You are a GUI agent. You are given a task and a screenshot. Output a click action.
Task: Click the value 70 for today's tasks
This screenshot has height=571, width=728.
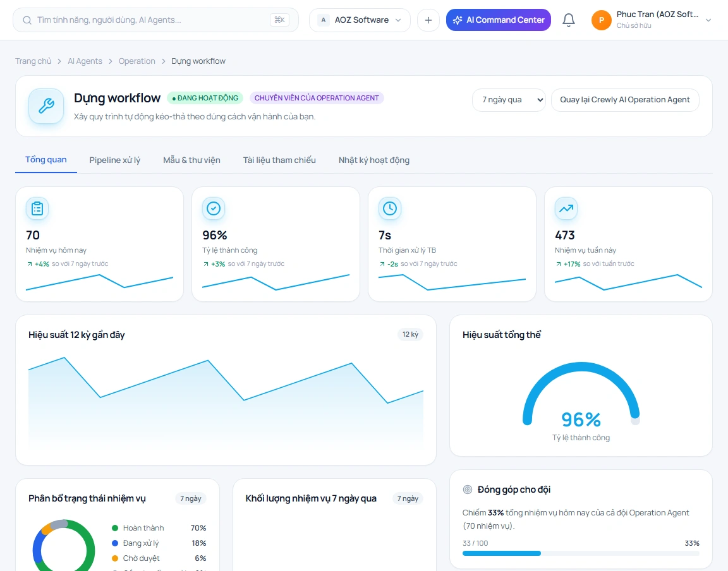click(x=33, y=236)
